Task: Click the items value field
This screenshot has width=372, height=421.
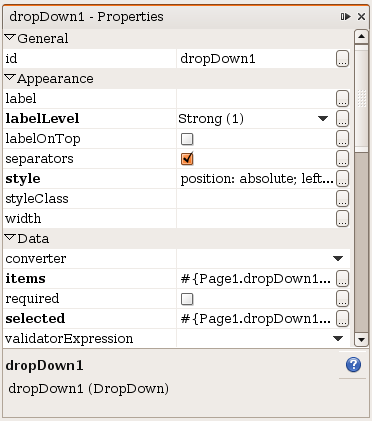Action: point(256,279)
